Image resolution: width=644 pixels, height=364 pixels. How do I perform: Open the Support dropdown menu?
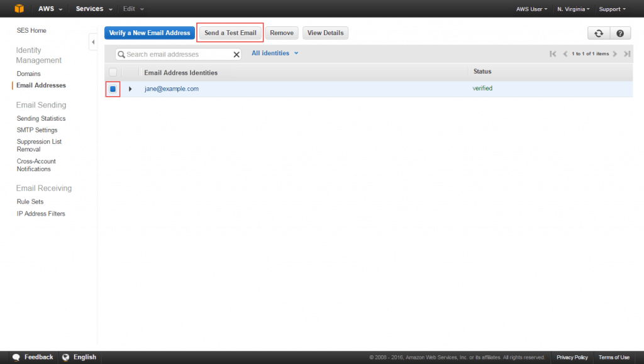tap(611, 8)
